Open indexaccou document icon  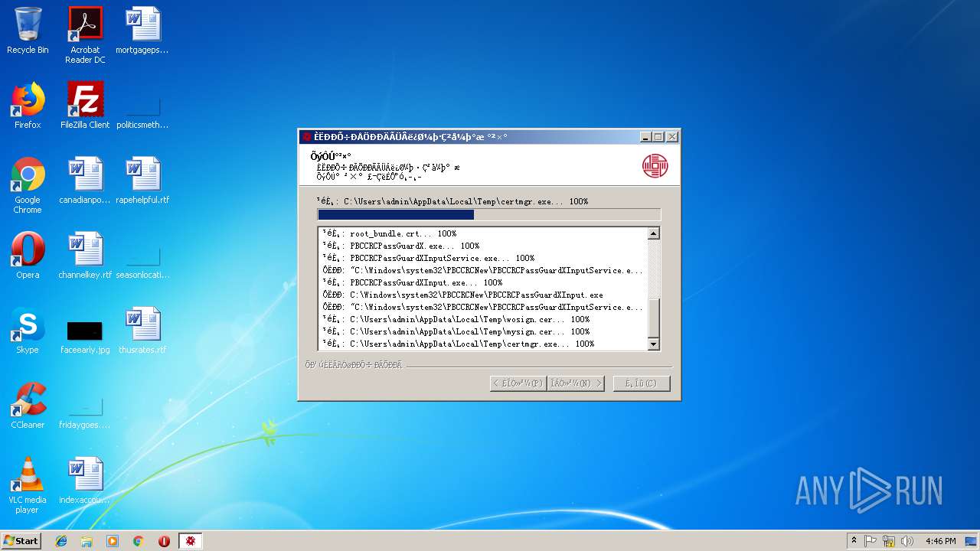tap(85, 481)
